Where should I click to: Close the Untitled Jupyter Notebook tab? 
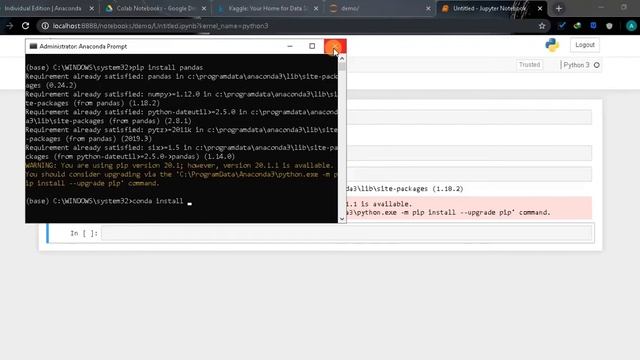tap(540, 8)
